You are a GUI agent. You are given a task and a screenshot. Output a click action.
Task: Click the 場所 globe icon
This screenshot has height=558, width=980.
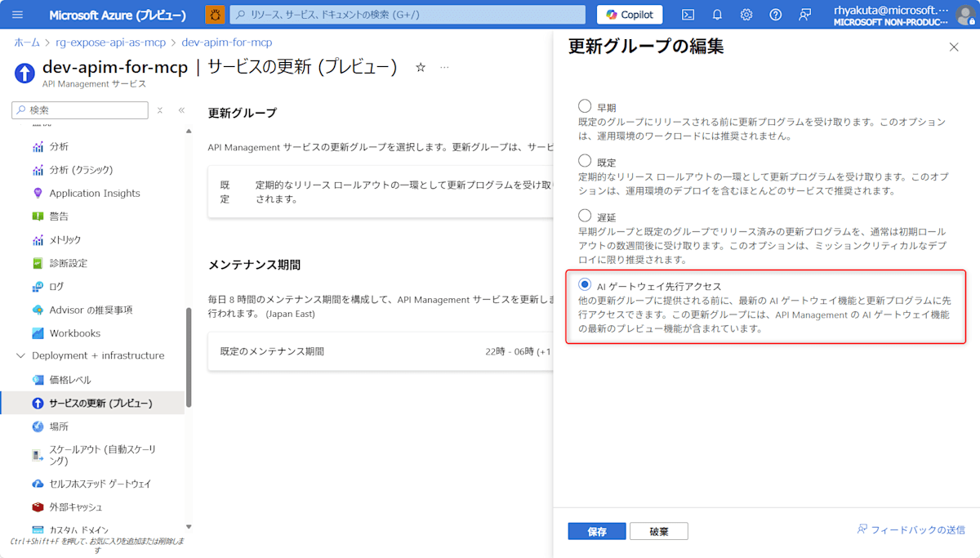point(38,426)
